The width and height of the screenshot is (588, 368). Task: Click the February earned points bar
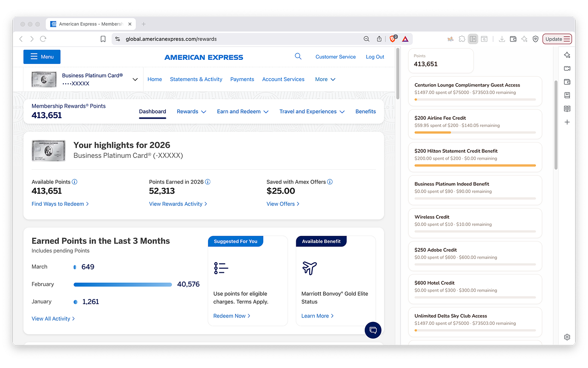[123, 284]
